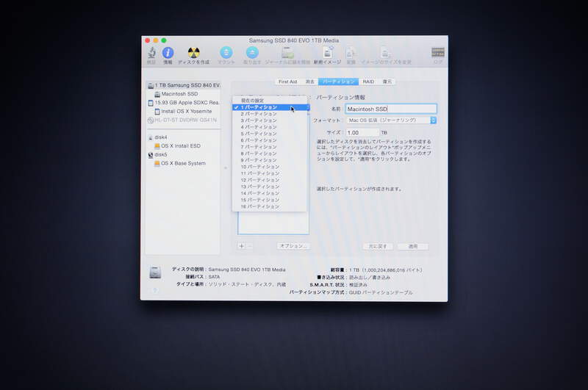This screenshot has width=588, height=390.
Task: Click the partition layout diagram box
Action: point(273,223)
